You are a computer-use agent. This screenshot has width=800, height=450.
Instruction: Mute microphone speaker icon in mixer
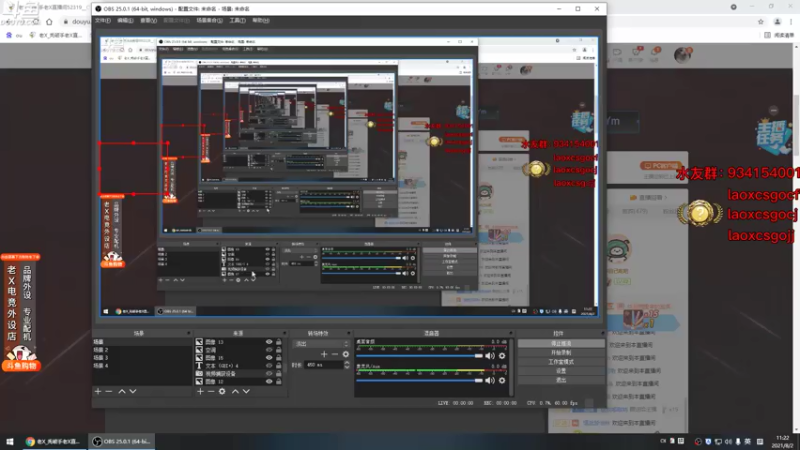[490, 380]
